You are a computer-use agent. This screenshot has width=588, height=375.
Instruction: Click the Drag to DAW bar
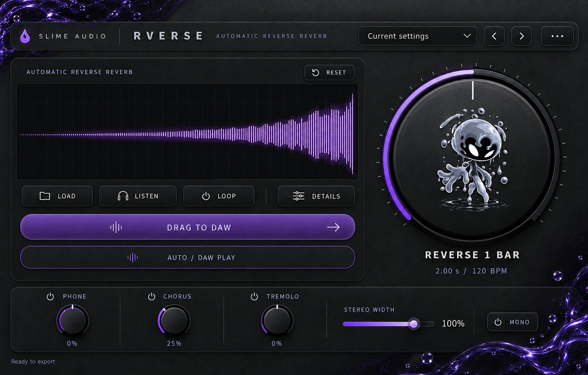(188, 227)
